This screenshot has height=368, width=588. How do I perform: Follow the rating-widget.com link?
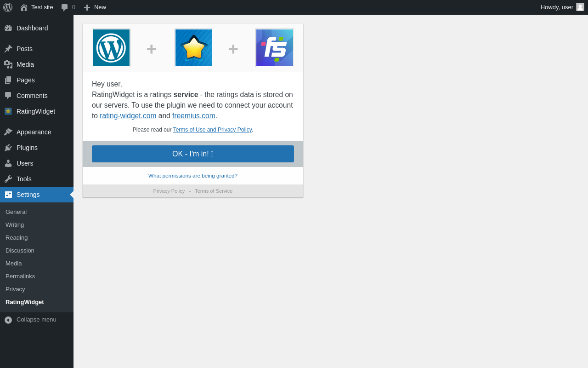tap(128, 116)
